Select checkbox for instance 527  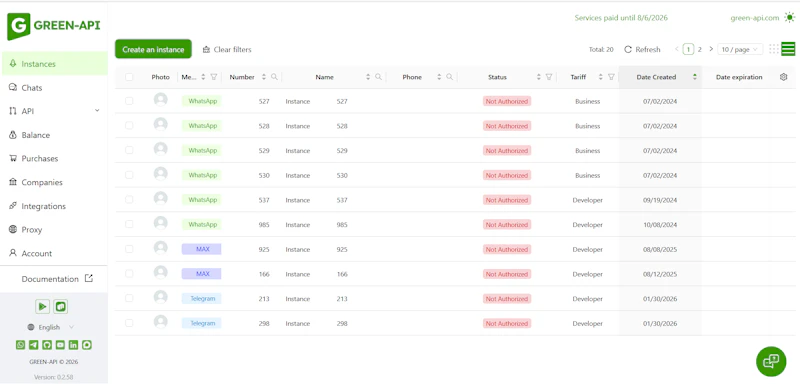129,101
